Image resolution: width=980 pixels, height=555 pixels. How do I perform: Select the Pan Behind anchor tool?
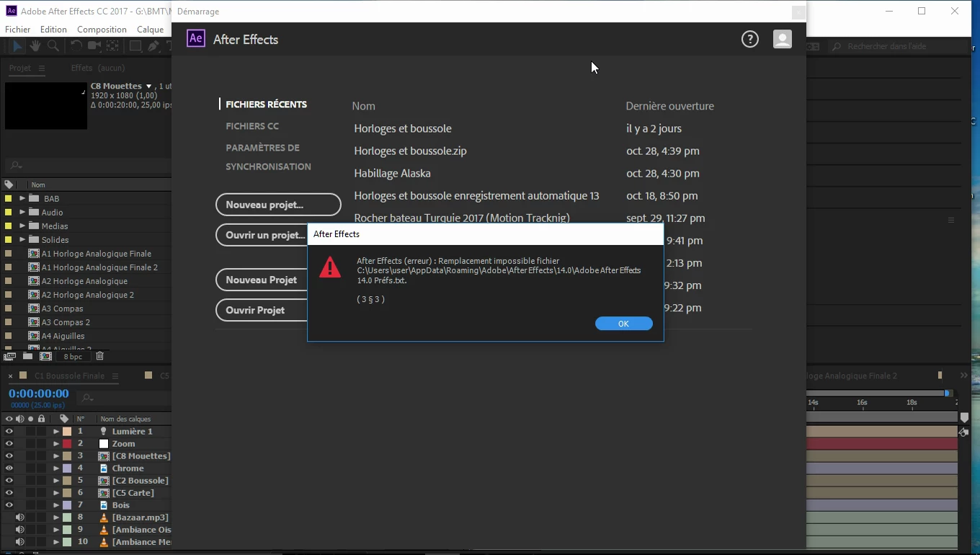(x=112, y=45)
